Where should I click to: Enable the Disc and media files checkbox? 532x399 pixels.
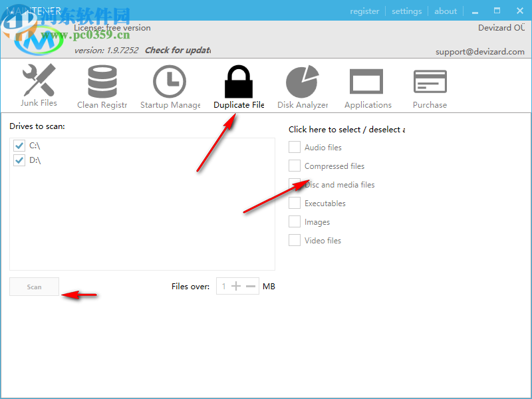295,185
